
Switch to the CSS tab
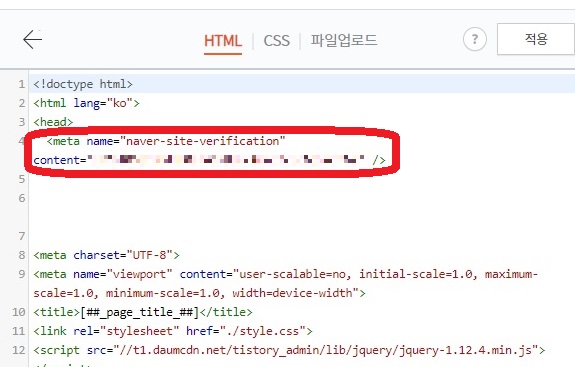(x=276, y=41)
